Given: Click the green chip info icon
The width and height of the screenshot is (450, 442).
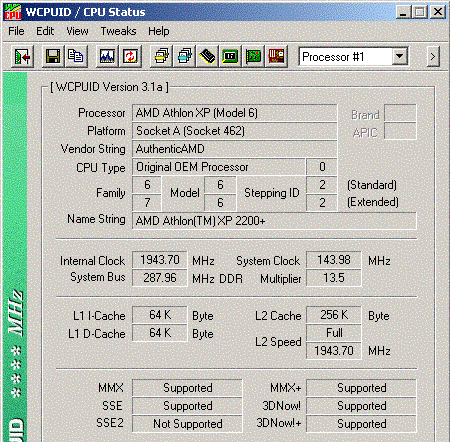Looking at the screenshot, I should point(230,57).
